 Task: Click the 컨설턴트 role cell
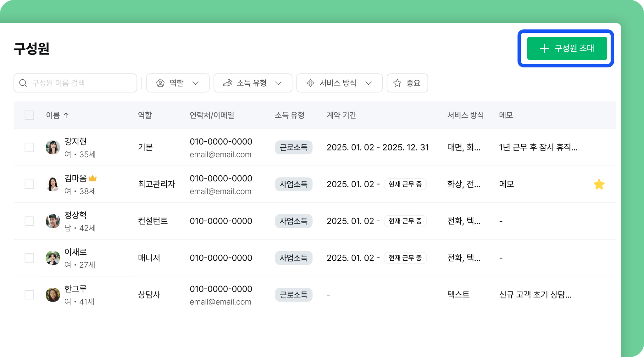click(153, 221)
